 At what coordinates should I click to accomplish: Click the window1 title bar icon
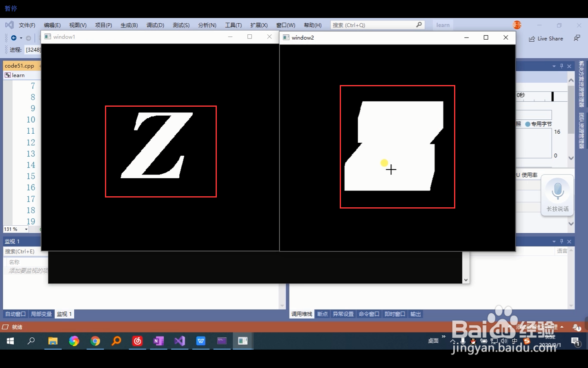(x=48, y=37)
